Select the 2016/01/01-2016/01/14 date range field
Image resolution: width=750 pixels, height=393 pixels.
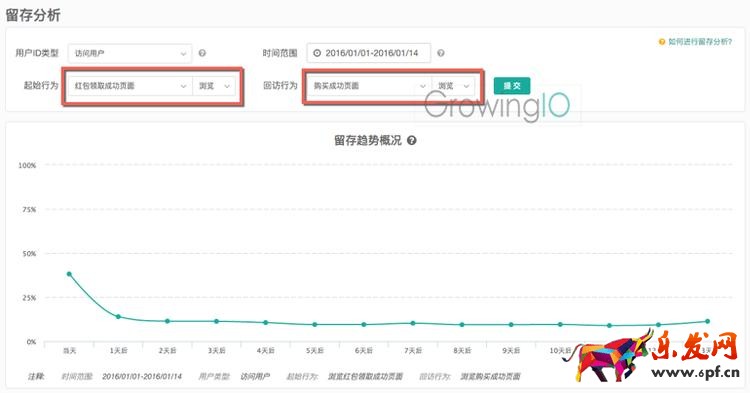pyautogui.click(x=368, y=53)
